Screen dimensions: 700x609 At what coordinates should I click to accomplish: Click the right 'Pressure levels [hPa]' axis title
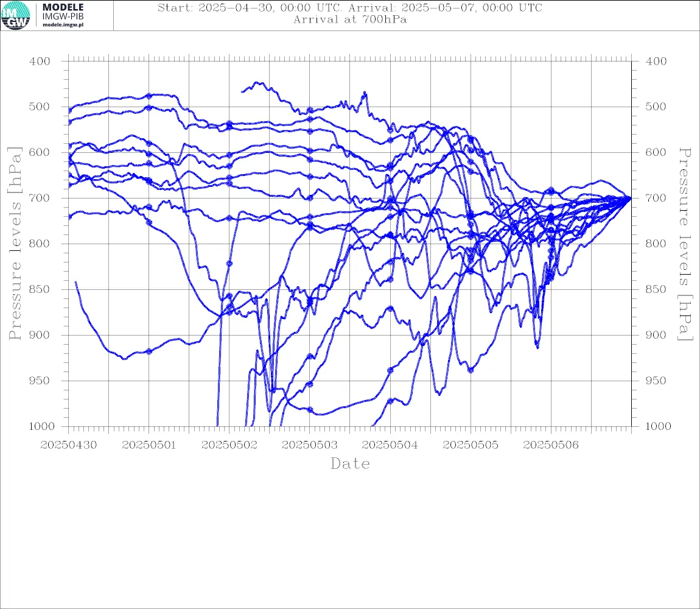point(685,244)
